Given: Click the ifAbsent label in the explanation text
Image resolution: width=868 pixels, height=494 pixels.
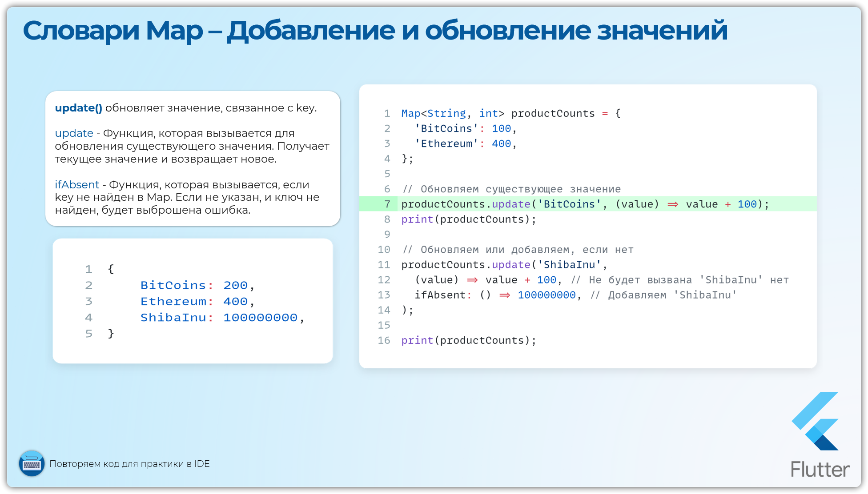Looking at the screenshot, I should click(x=77, y=184).
